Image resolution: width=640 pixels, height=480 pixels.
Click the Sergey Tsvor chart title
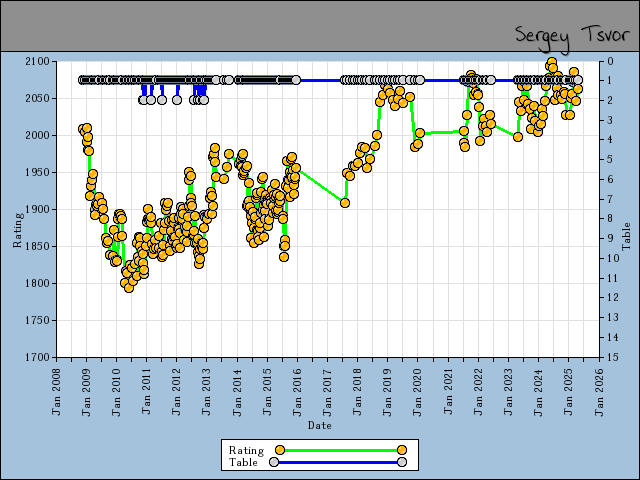pos(572,38)
